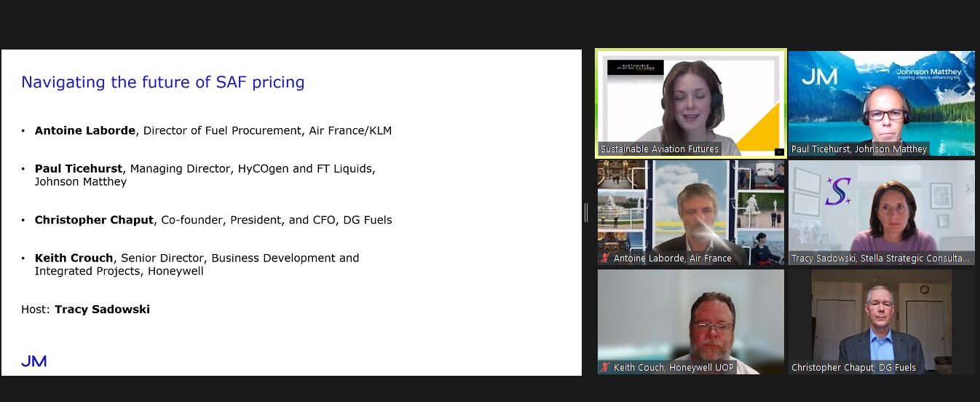Viewport: 980px width, 402px height.
Task: Click the 'Tracy Sadowski, Stella Strategic' name label
Action: [880, 259]
